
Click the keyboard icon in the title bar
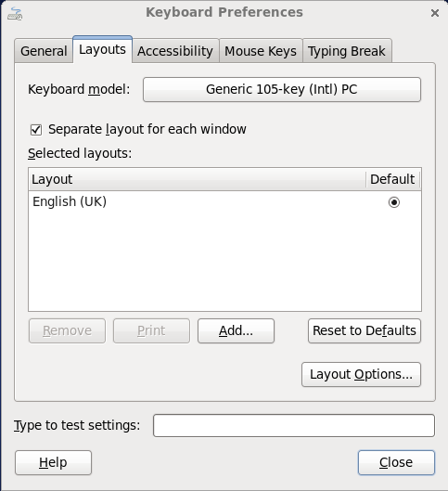pyautogui.click(x=15, y=14)
